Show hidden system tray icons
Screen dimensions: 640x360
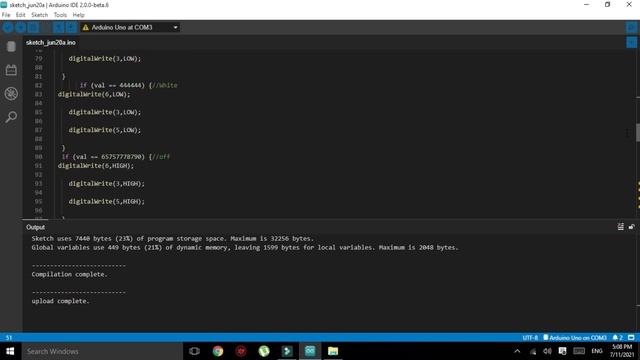(517, 351)
